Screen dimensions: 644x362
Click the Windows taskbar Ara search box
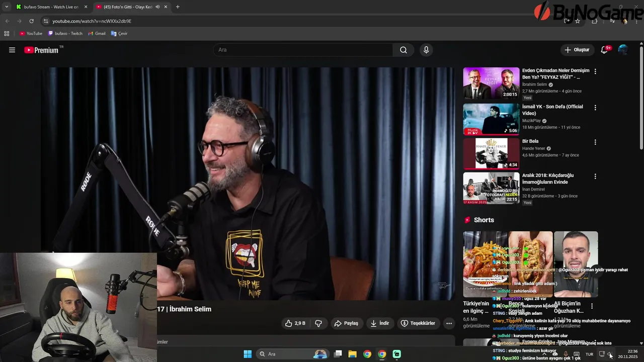(x=293, y=354)
